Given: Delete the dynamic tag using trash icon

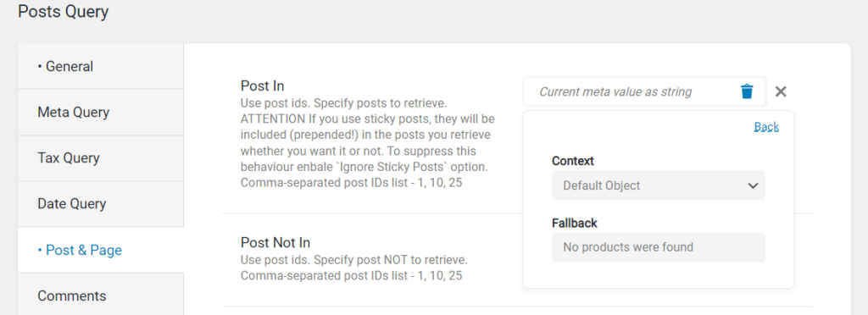Looking at the screenshot, I should click(x=747, y=91).
